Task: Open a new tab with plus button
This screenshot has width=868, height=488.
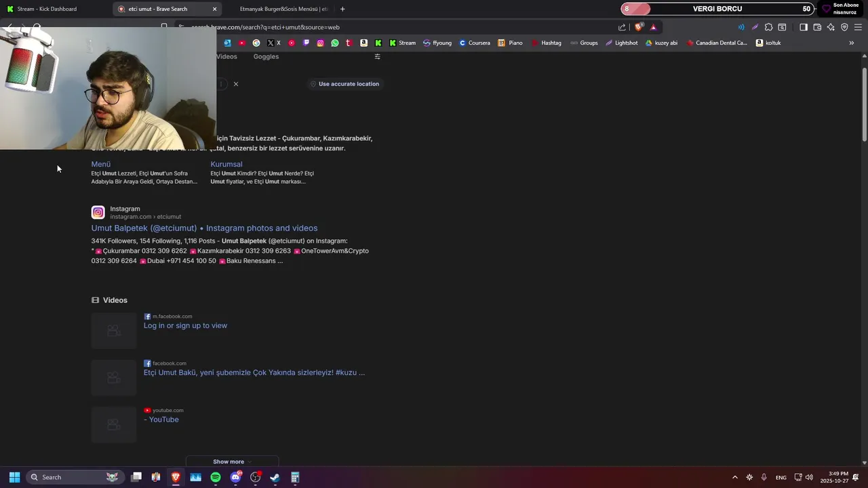Action: (x=342, y=9)
